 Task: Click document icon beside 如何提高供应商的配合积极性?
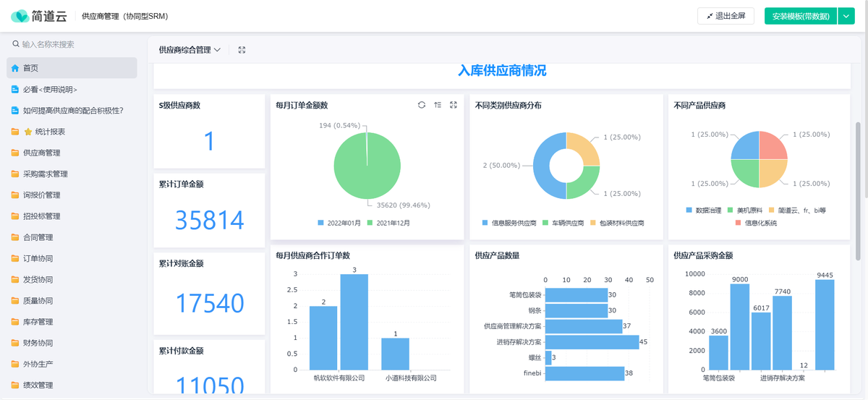[15, 111]
